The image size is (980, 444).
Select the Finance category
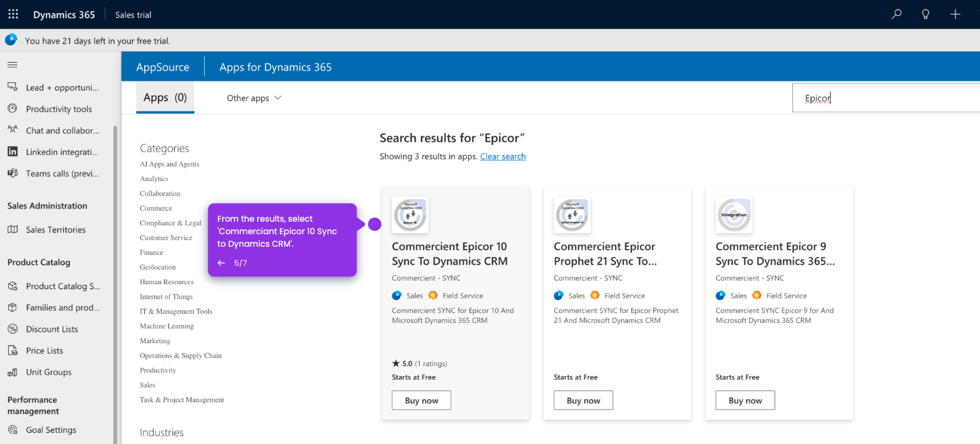pos(151,253)
